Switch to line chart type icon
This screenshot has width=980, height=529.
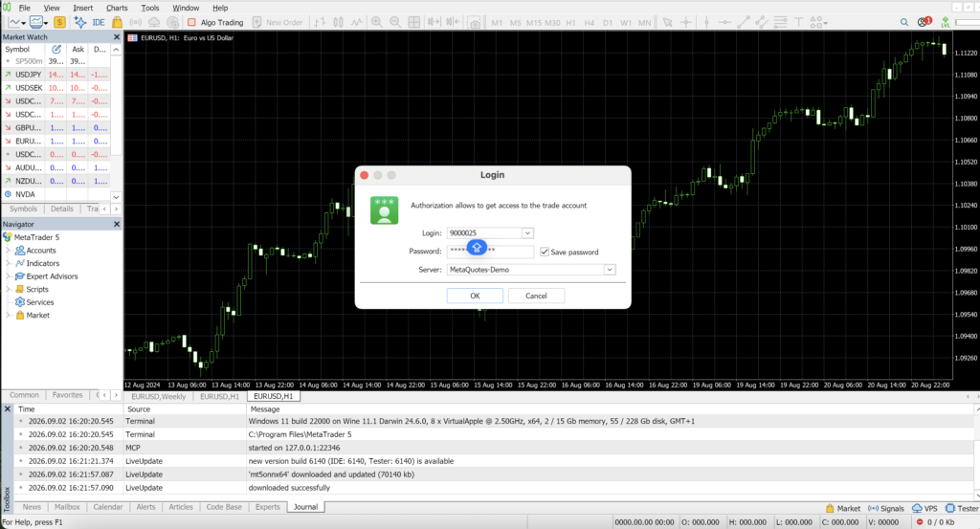pyautogui.click(x=356, y=23)
